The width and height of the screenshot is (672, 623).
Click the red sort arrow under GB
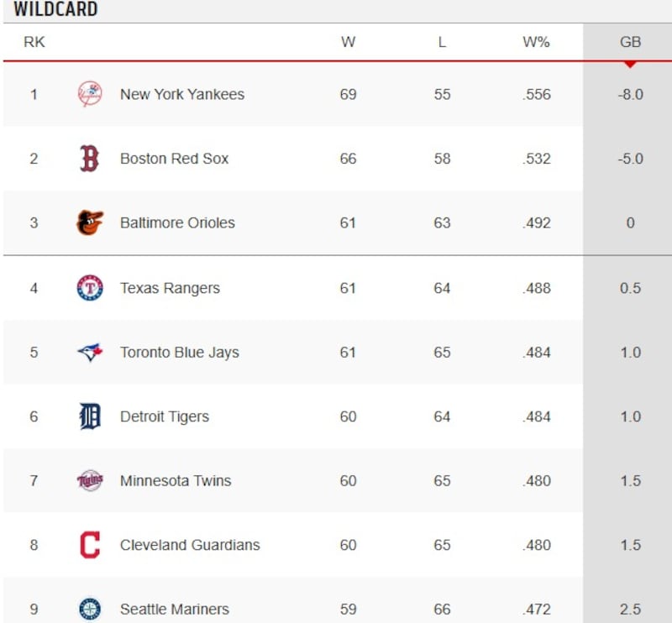(x=630, y=65)
